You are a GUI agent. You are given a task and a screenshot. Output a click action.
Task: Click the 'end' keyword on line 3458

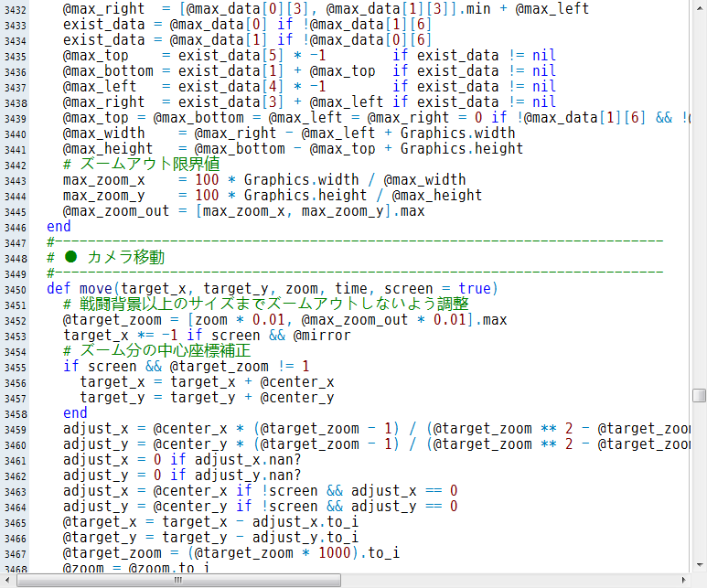pos(75,413)
